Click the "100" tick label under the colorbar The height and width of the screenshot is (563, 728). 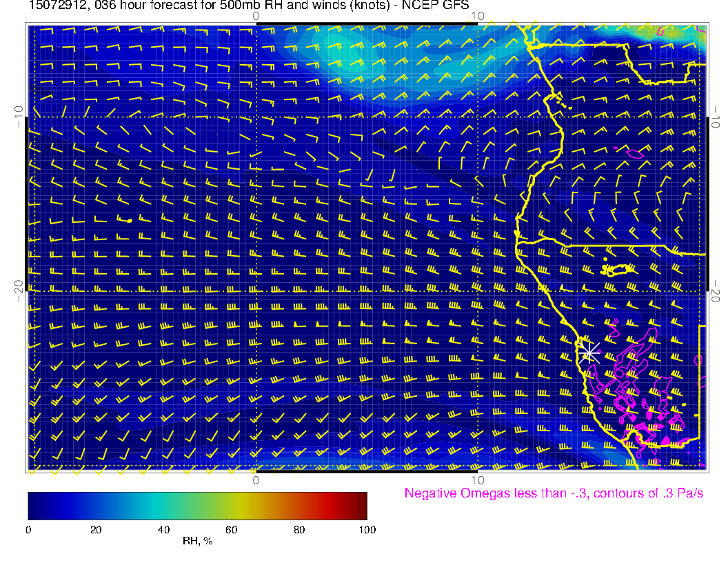367,529
